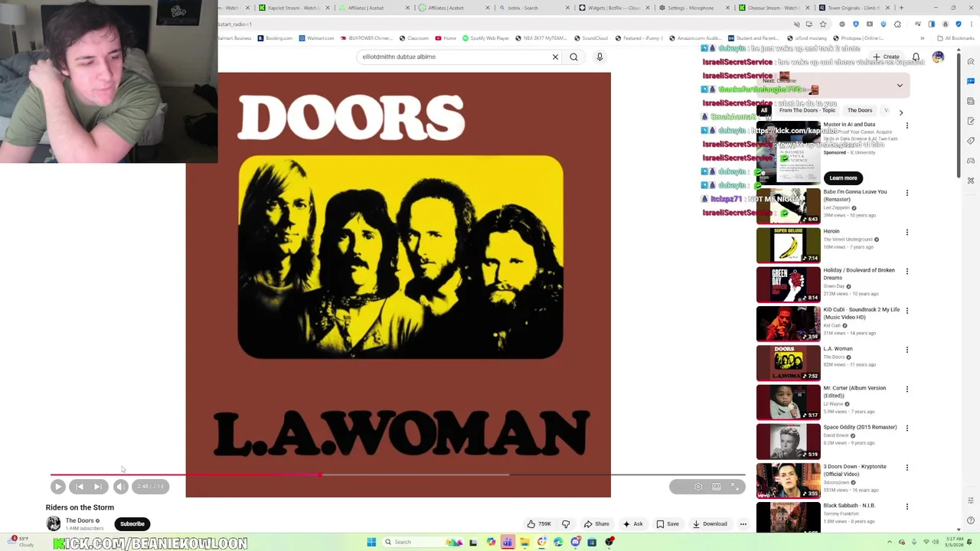980x551 pixels.
Task: Click Learn more on sponsored ad
Action: click(843, 178)
